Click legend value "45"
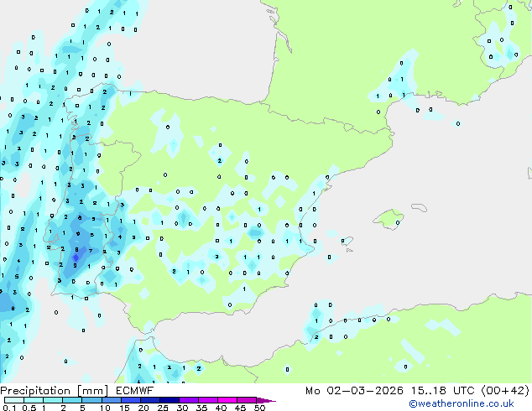532x411 pixels. pyautogui.click(x=240, y=408)
